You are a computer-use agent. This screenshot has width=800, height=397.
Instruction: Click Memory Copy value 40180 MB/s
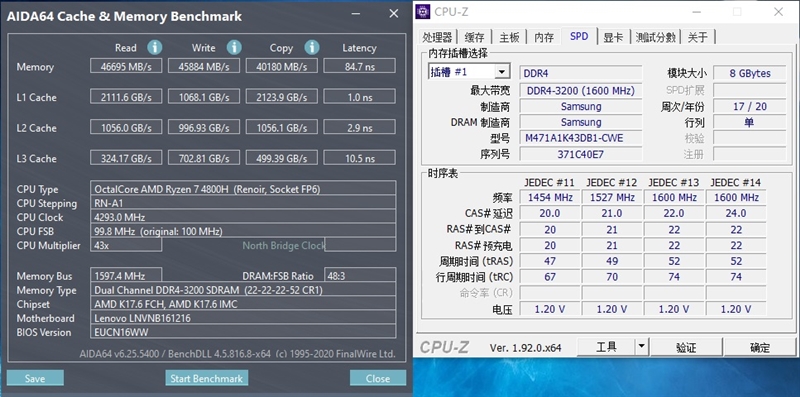282,66
